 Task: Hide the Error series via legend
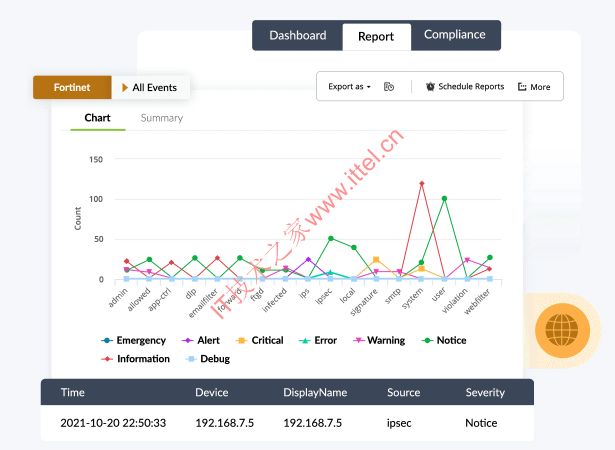(x=318, y=340)
